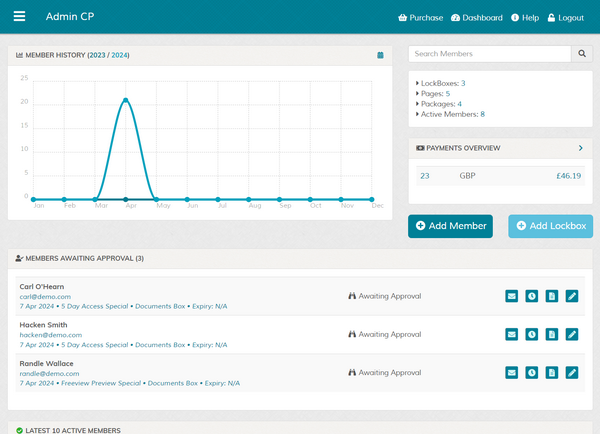This screenshot has width=600, height=434.
Task: Click Logout in the top bar
Action: pyautogui.click(x=566, y=18)
